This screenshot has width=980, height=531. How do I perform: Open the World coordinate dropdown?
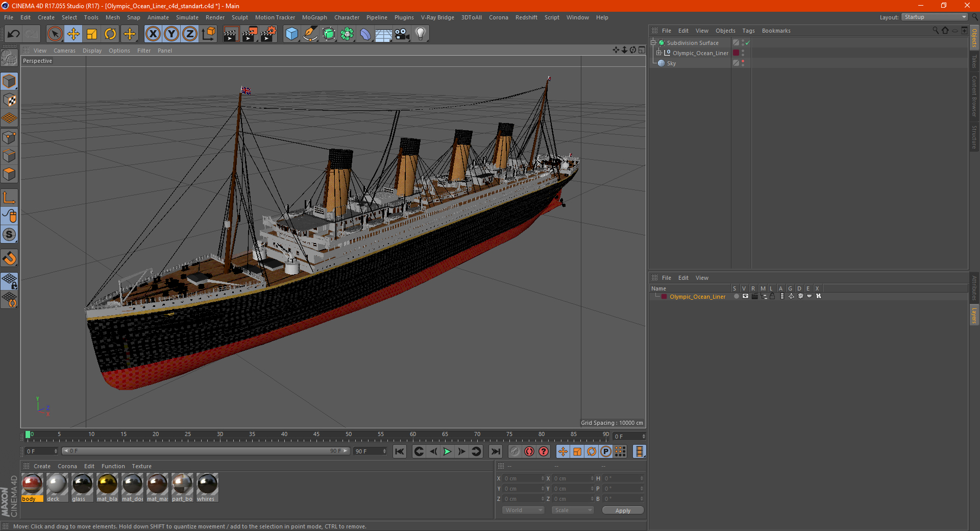523,510
